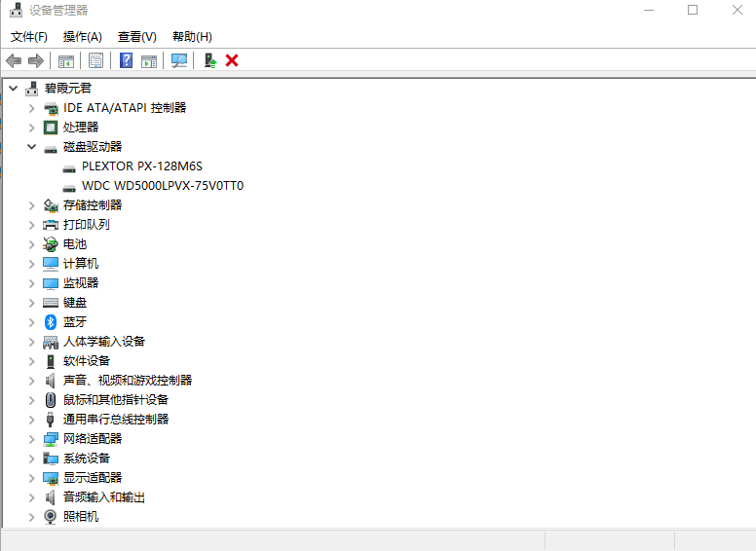Open the 文件(F) menu
The width and height of the screenshot is (756, 551).
click(x=29, y=37)
